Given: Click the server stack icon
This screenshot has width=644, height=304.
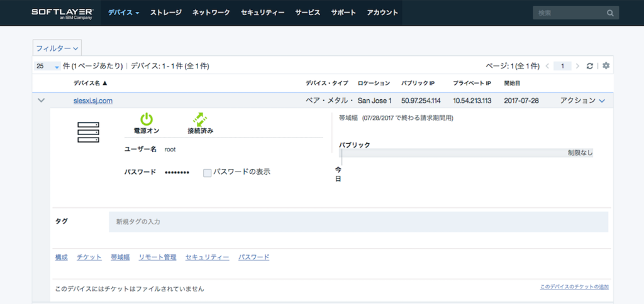Looking at the screenshot, I should (x=88, y=132).
